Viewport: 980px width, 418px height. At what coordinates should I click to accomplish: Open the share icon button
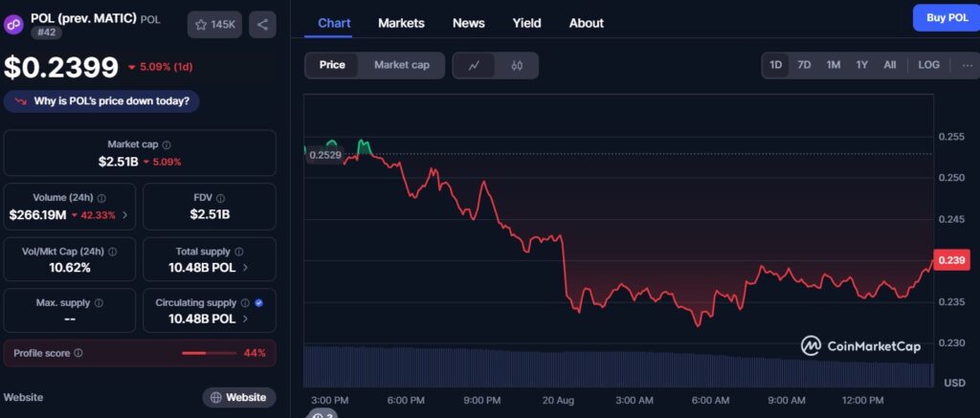(x=262, y=24)
